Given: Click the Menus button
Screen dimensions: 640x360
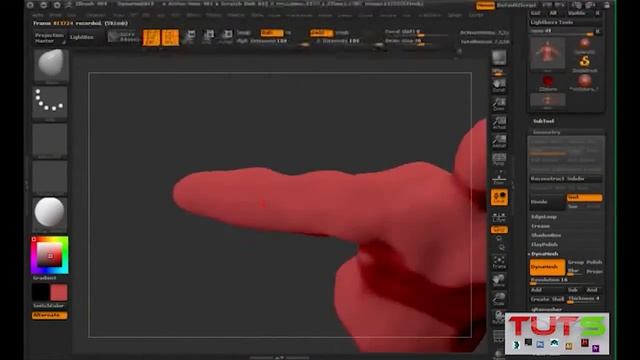Looking at the screenshot, I should tap(485, 5).
